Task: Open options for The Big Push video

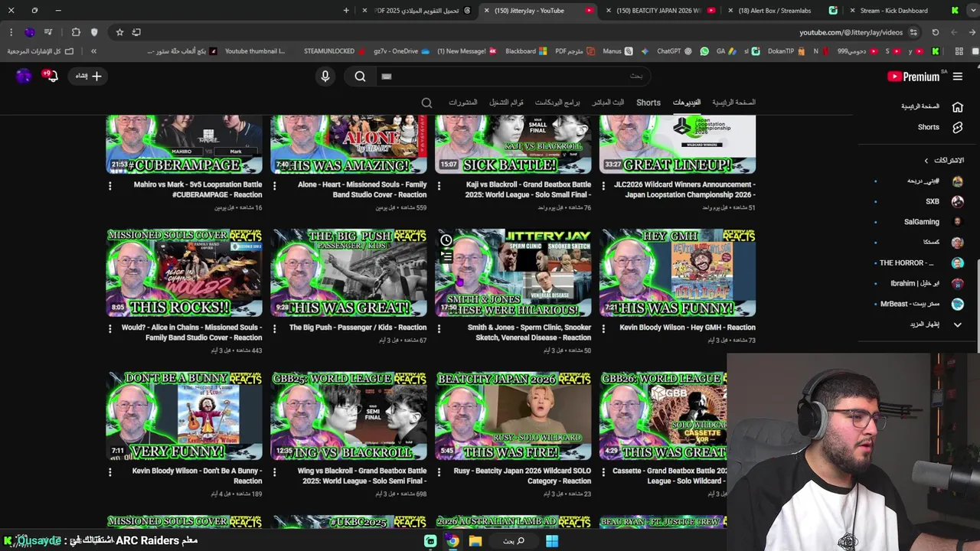Action: coord(274,328)
